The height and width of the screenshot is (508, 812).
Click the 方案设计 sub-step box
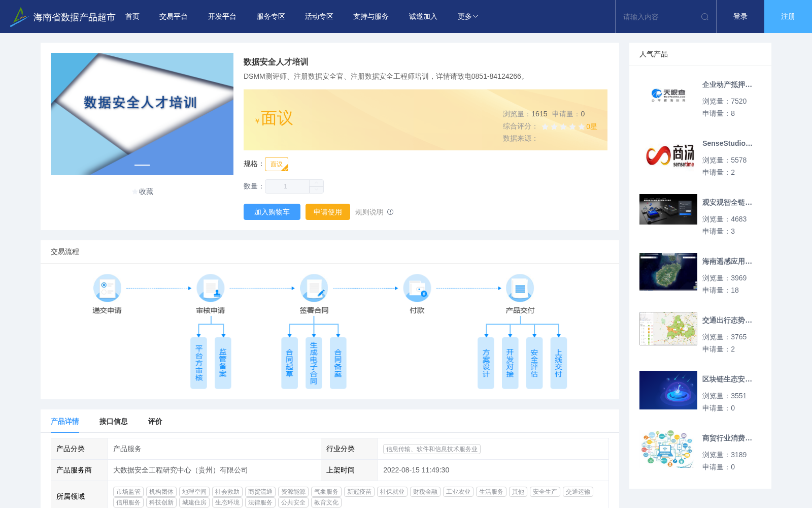click(x=486, y=363)
